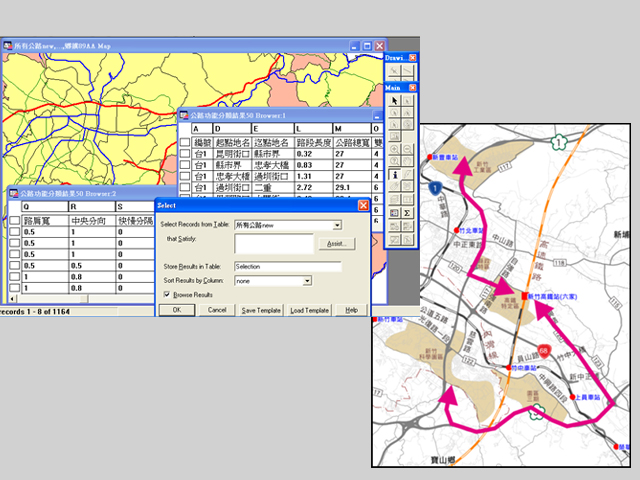Click the 忠孝大橋 end-point cell
This screenshot has height=480, width=640.
(x=271, y=165)
